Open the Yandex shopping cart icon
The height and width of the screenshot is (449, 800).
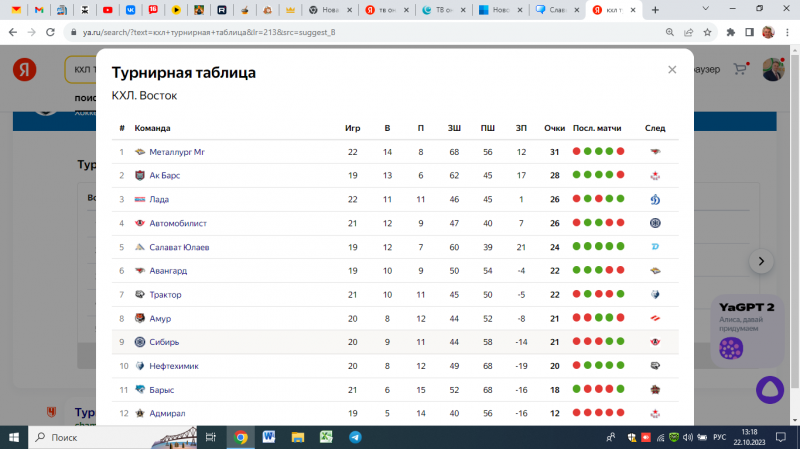[x=740, y=70]
